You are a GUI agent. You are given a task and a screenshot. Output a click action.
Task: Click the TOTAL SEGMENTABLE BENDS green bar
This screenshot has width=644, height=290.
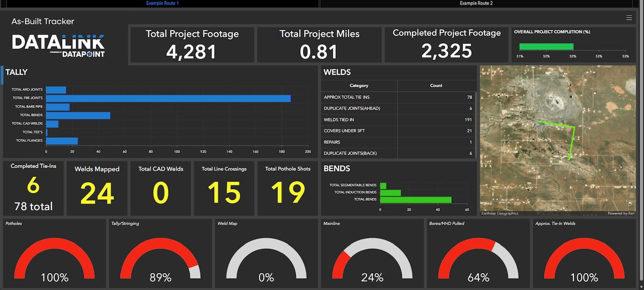pos(383,186)
